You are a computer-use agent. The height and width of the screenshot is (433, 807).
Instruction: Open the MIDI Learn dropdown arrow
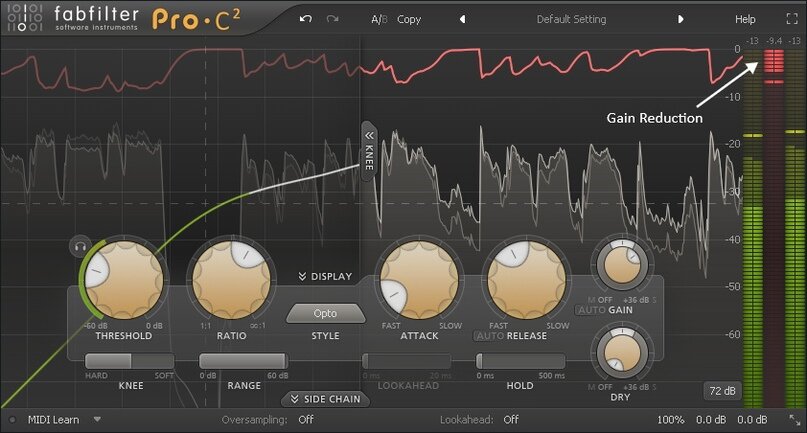pyautogui.click(x=97, y=420)
